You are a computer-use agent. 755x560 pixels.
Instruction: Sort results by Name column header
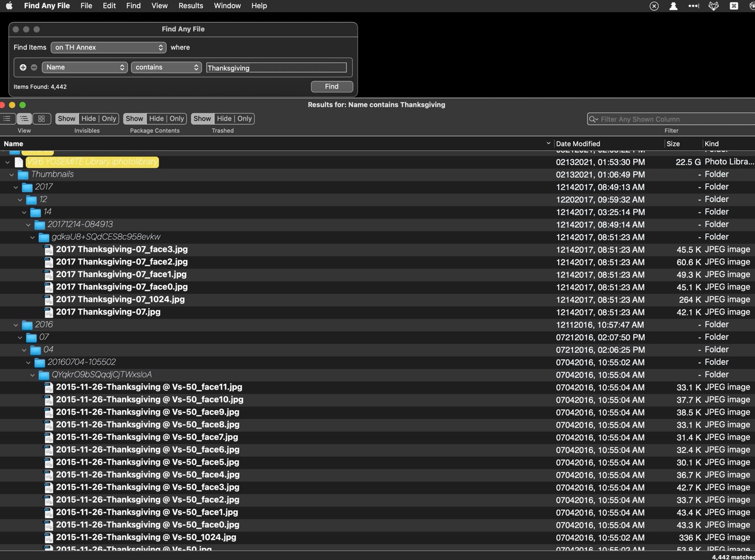click(x=277, y=143)
